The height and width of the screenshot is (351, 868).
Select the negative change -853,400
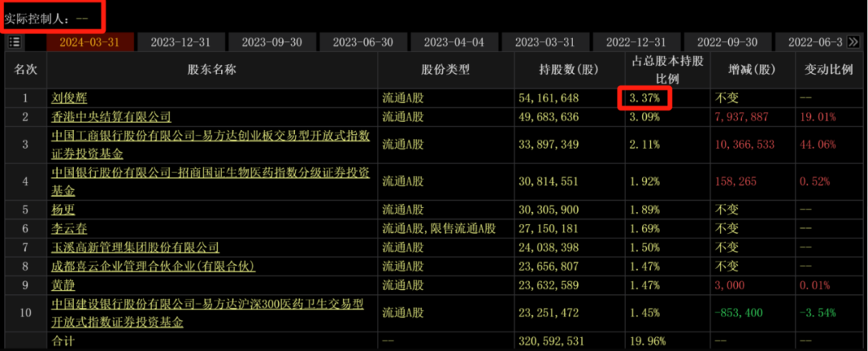pos(739,312)
